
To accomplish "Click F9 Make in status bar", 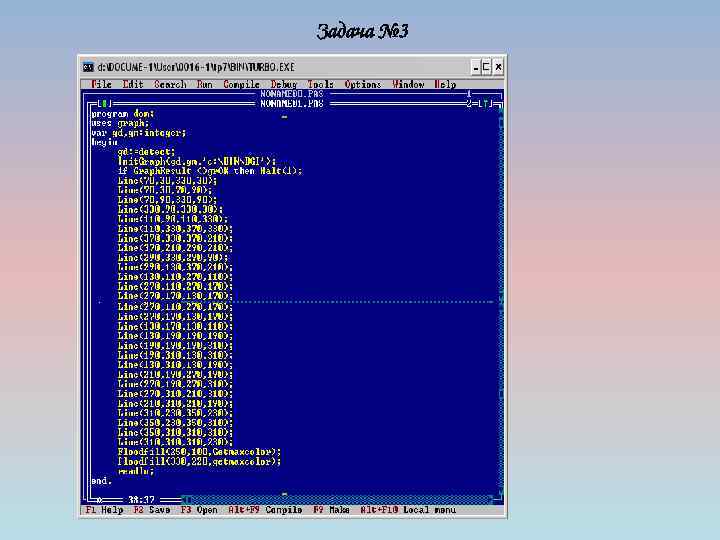I will coord(332,510).
